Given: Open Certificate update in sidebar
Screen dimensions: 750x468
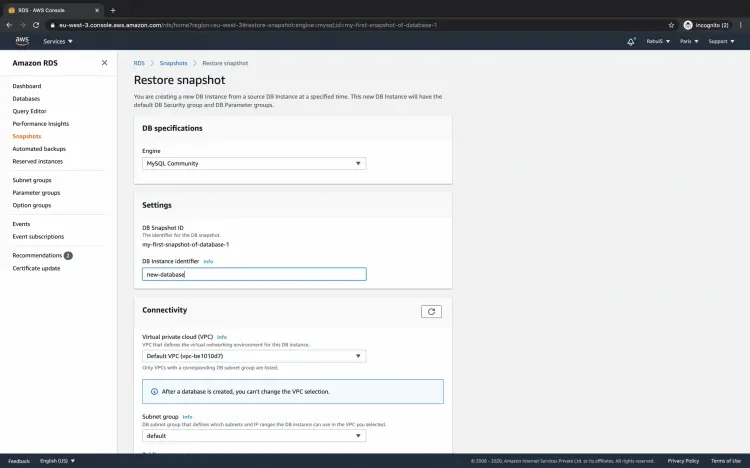Looking at the screenshot, I should pos(36,268).
